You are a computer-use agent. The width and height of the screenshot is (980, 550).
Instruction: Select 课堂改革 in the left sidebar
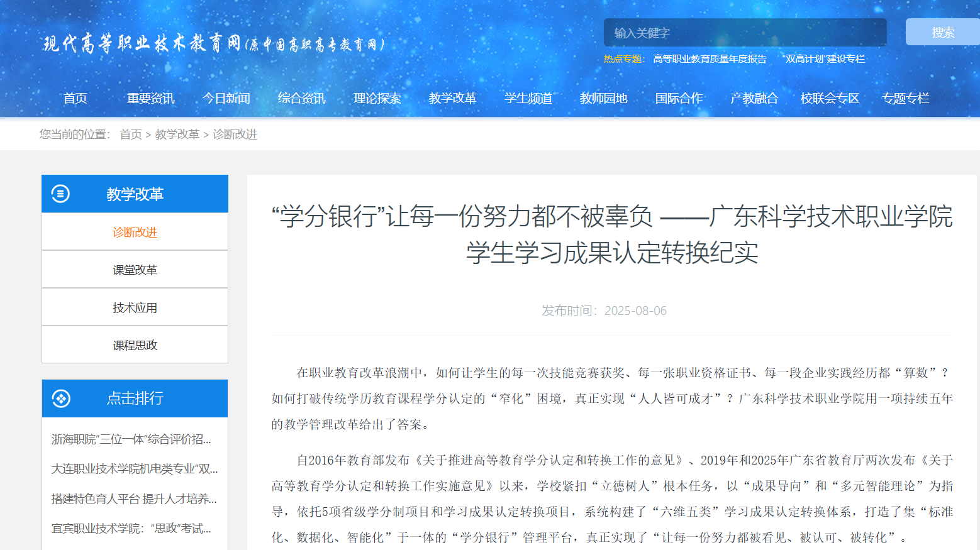click(135, 270)
